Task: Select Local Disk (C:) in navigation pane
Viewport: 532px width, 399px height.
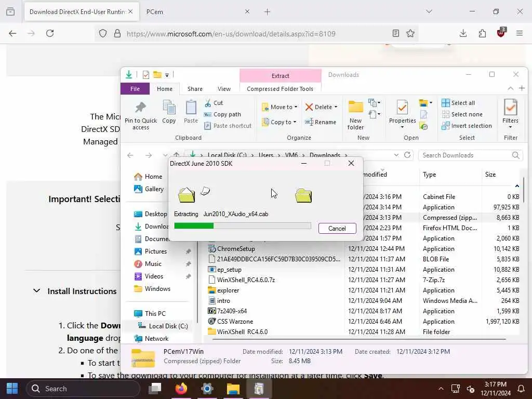Action: (163, 326)
